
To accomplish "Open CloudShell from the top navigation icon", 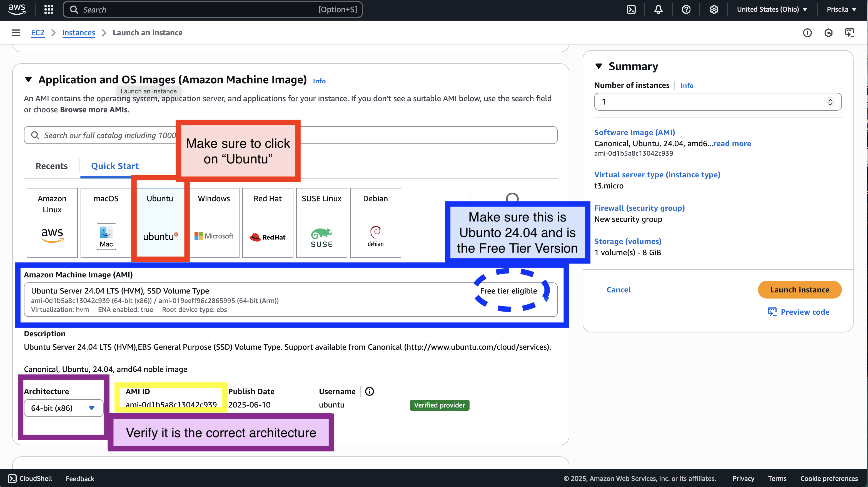I will coord(631,9).
